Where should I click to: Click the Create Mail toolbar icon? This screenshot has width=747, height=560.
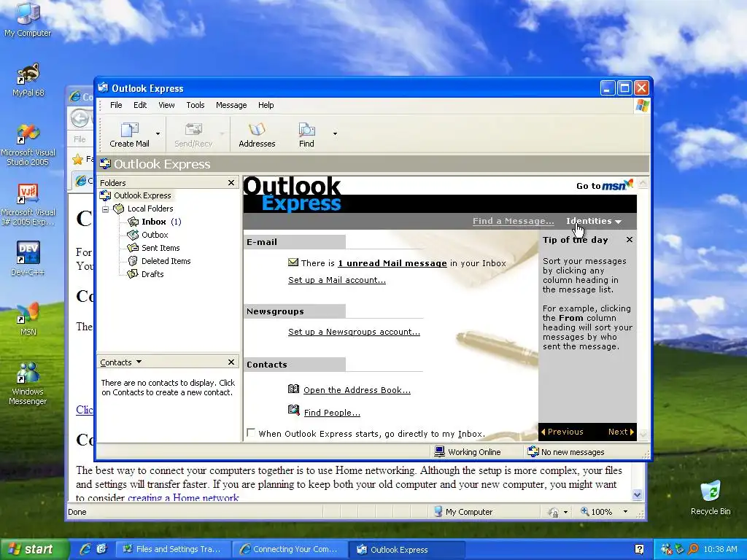(129, 135)
